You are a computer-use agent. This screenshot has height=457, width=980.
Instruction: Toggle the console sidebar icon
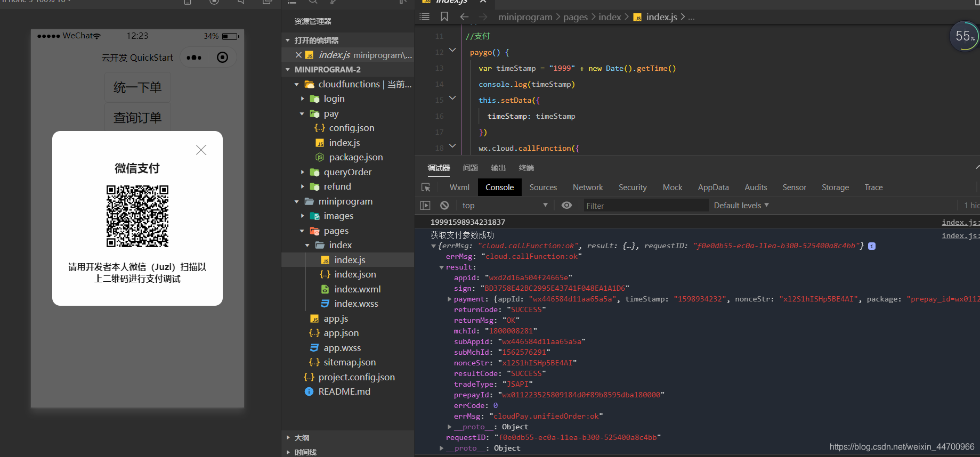pos(425,206)
